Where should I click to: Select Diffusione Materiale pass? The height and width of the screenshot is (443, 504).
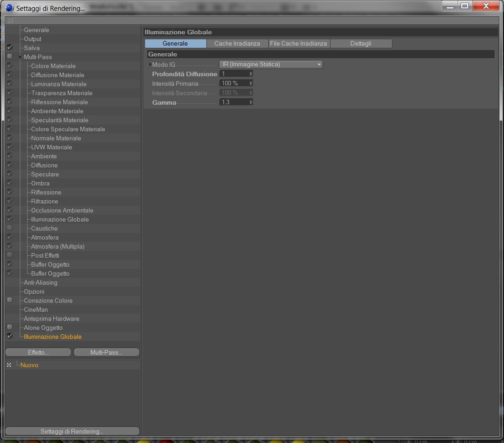pyautogui.click(x=57, y=75)
